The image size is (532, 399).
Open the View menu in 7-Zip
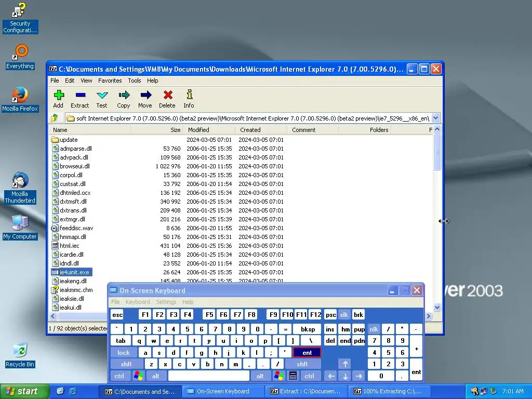click(x=86, y=81)
